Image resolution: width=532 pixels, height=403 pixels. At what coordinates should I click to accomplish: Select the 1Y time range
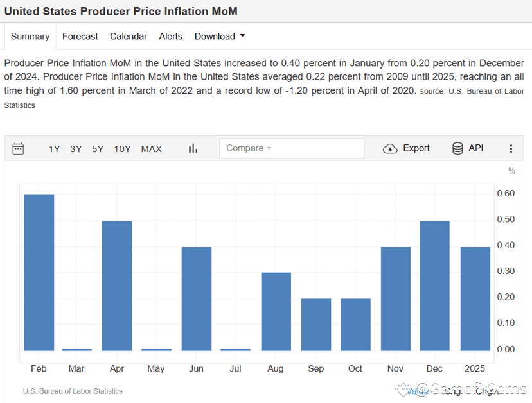click(x=54, y=148)
